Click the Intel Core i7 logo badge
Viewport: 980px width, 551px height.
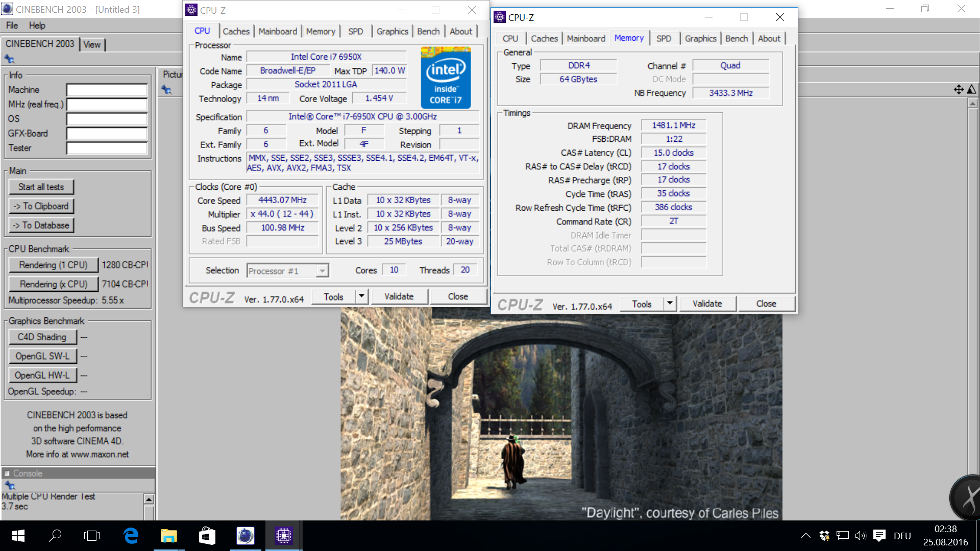point(446,78)
